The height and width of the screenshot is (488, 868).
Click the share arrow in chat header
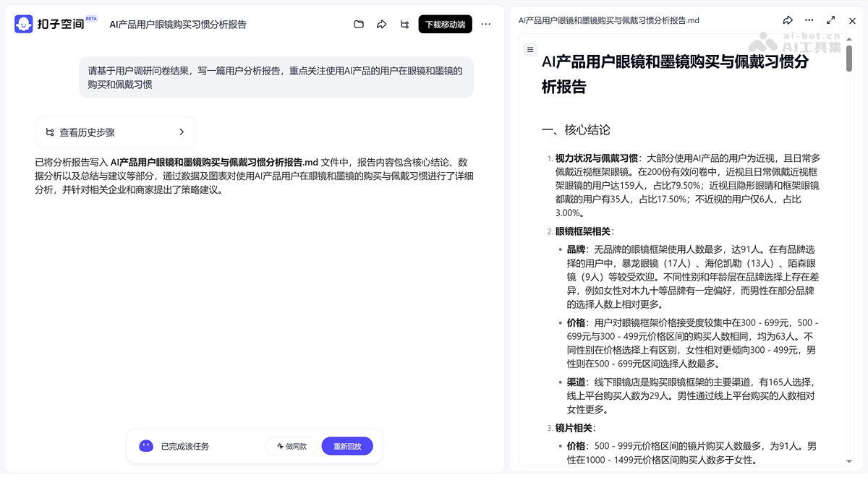point(381,25)
